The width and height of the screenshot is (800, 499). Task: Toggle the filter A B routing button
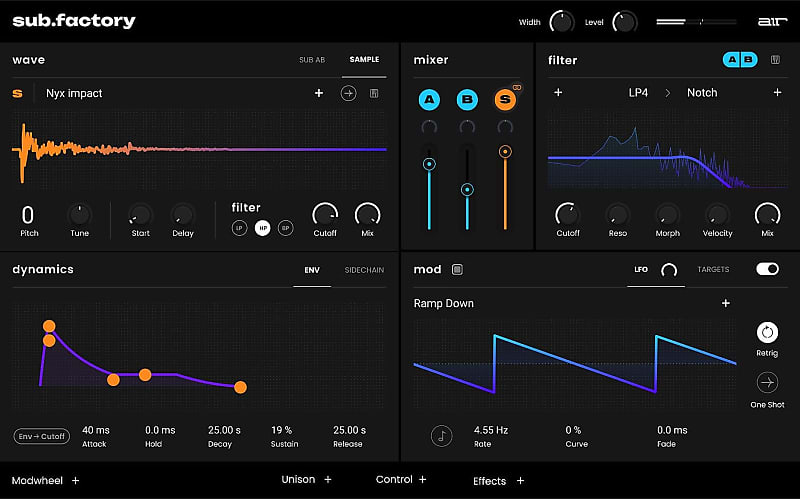(x=740, y=60)
